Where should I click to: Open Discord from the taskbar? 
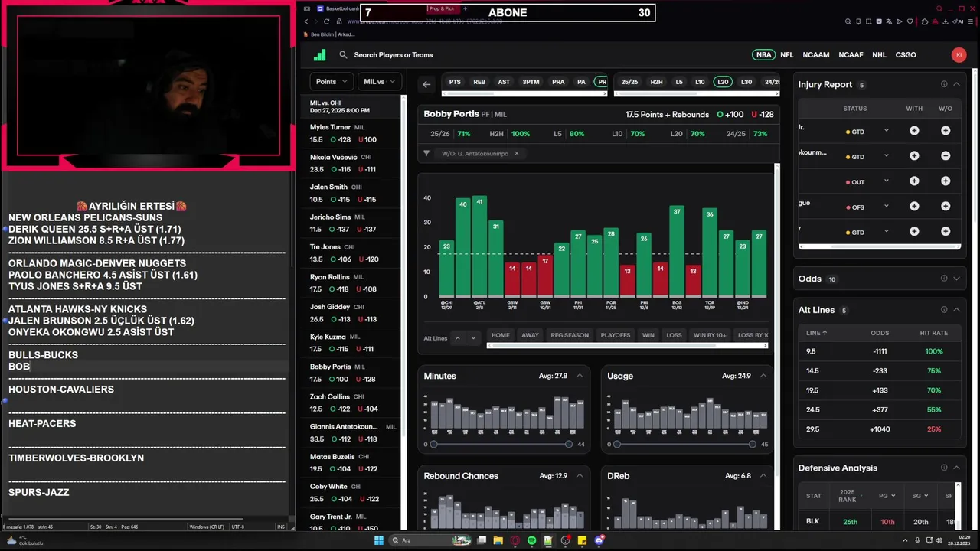(x=599, y=540)
